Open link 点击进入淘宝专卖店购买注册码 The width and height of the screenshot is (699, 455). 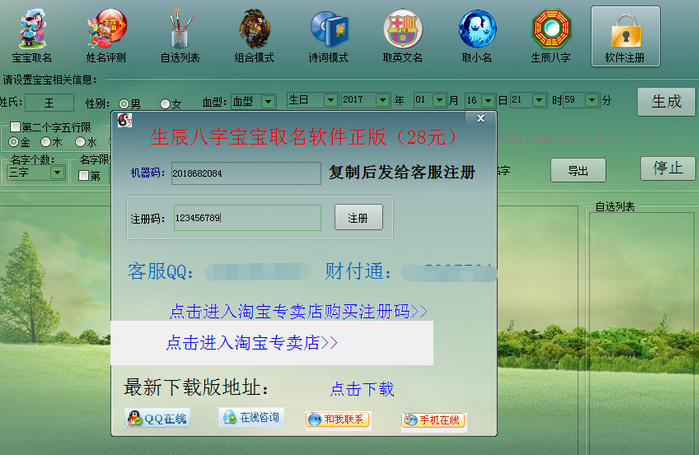point(298,311)
